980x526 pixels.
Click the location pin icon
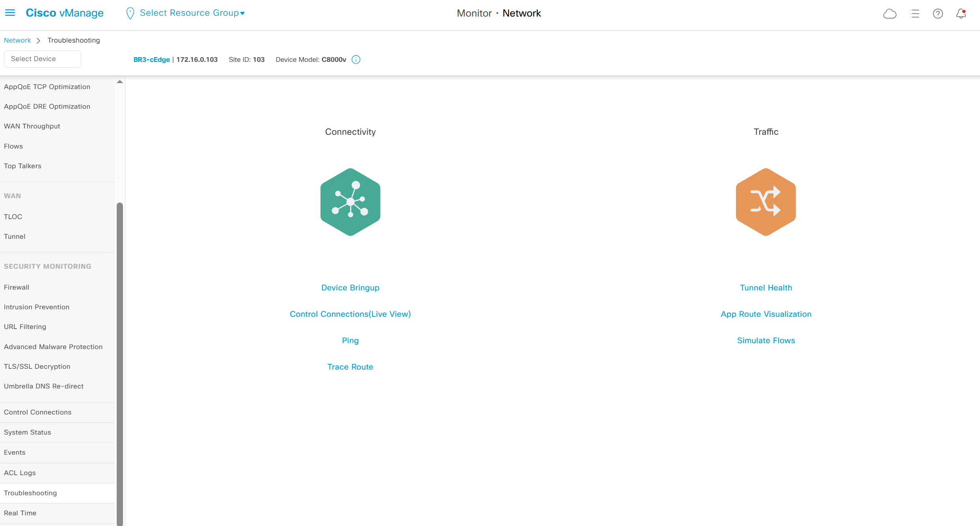[x=130, y=13]
